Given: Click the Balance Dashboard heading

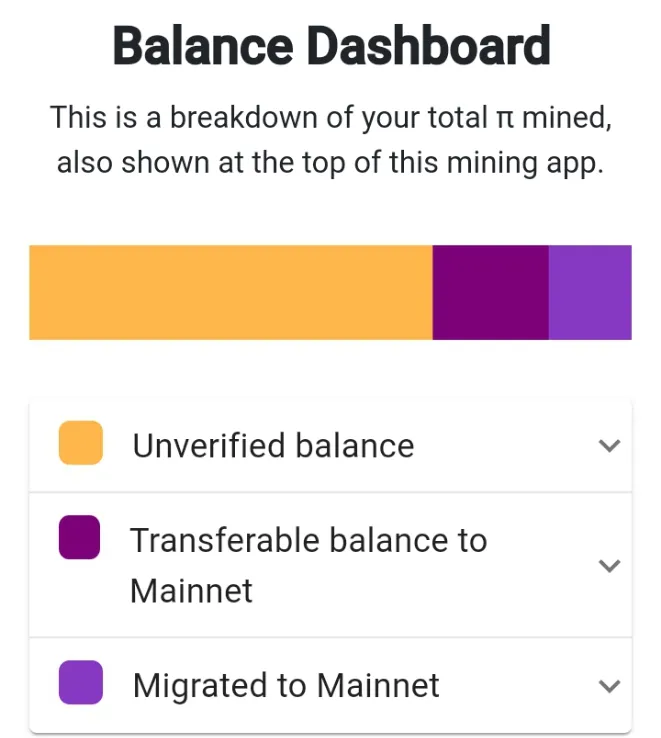Looking at the screenshot, I should click(x=331, y=46).
